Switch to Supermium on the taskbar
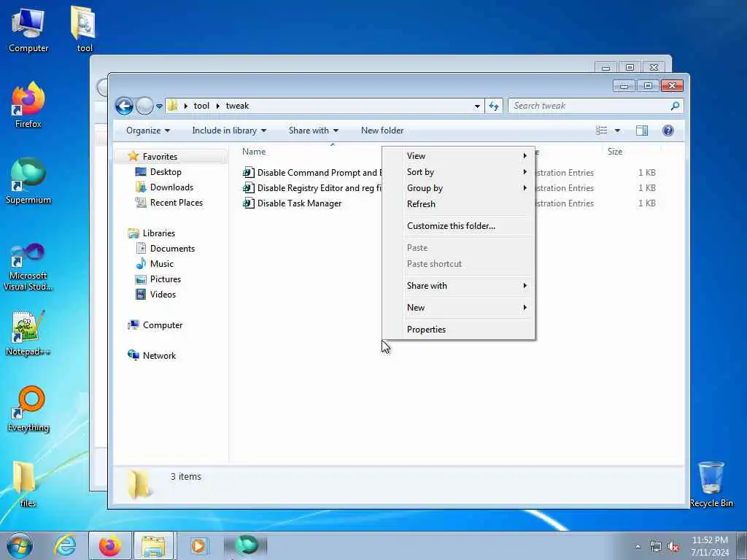This screenshot has height=560, width=747. click(x=246, y=545)
